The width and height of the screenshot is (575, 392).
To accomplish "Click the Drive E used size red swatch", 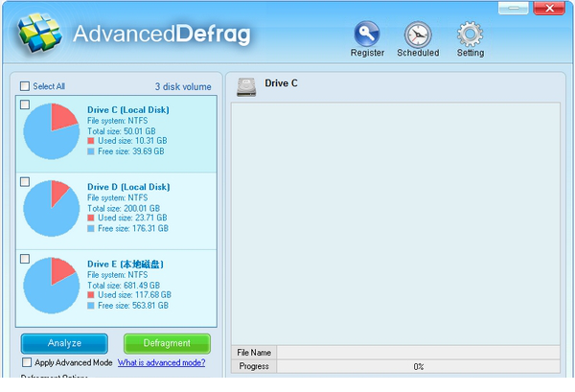I will coord(91,295).
